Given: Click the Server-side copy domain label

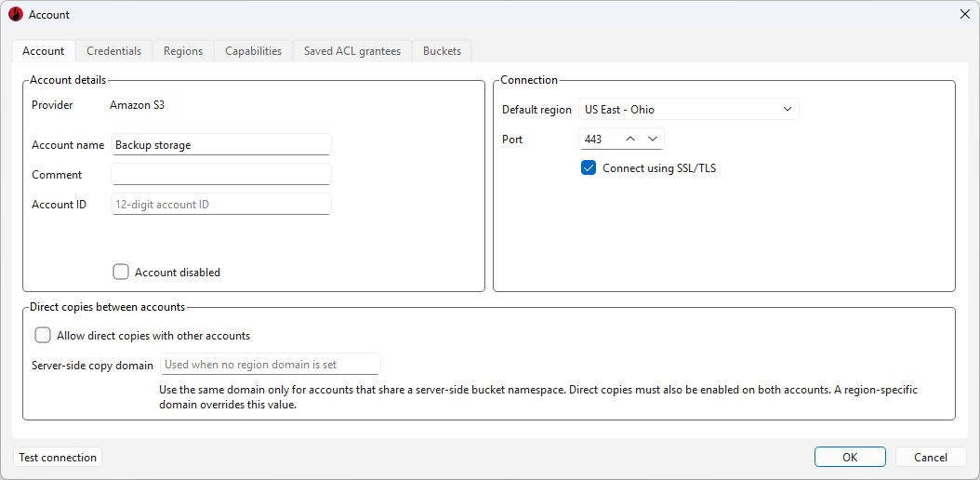Looking at the screenshot, I should click(x=92, y=365).
